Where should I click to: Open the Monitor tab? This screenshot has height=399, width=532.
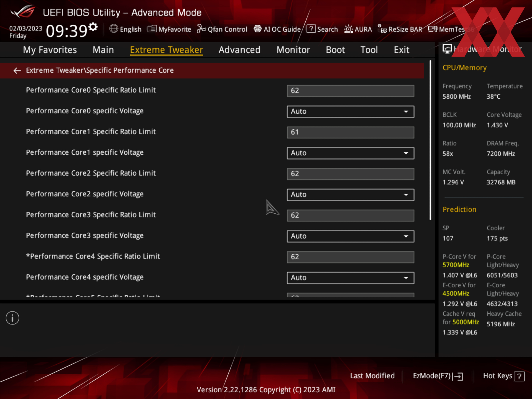click(x=293, y=50)
